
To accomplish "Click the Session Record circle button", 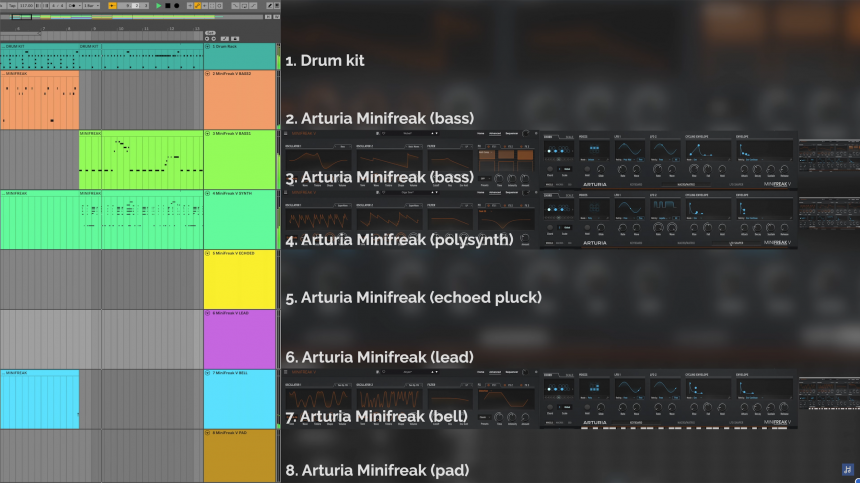I will point(219,5).
